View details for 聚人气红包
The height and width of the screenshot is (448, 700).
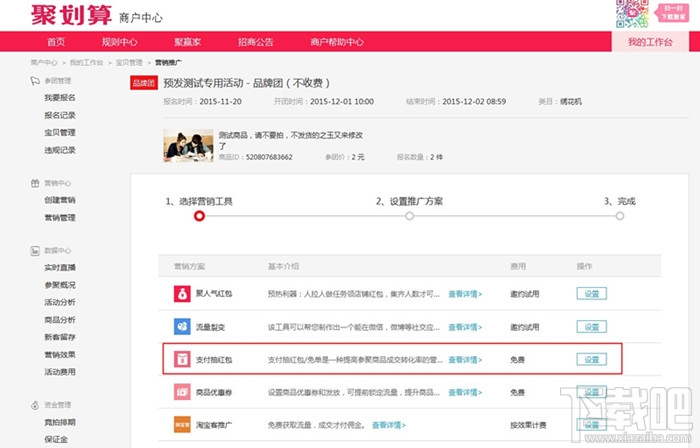465,294
